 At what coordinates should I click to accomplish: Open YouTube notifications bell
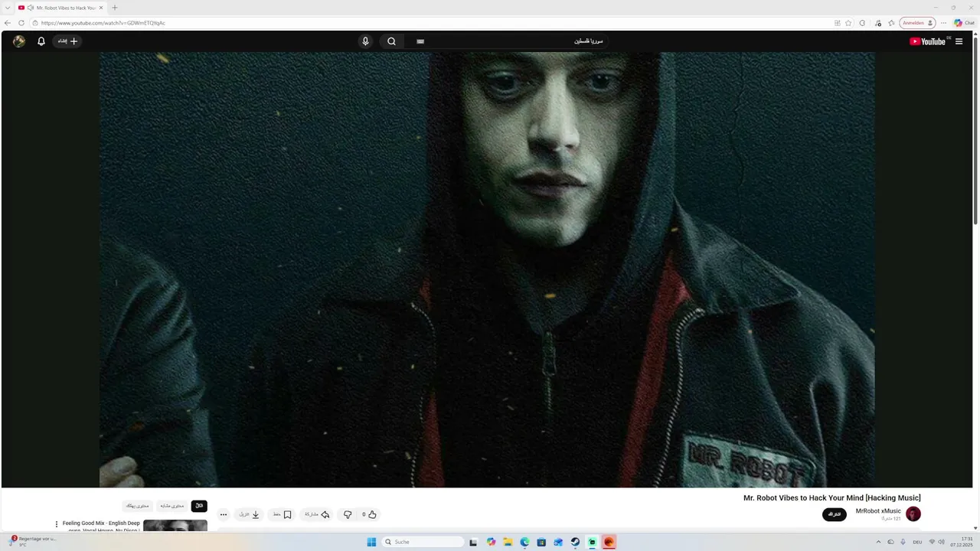41,41
